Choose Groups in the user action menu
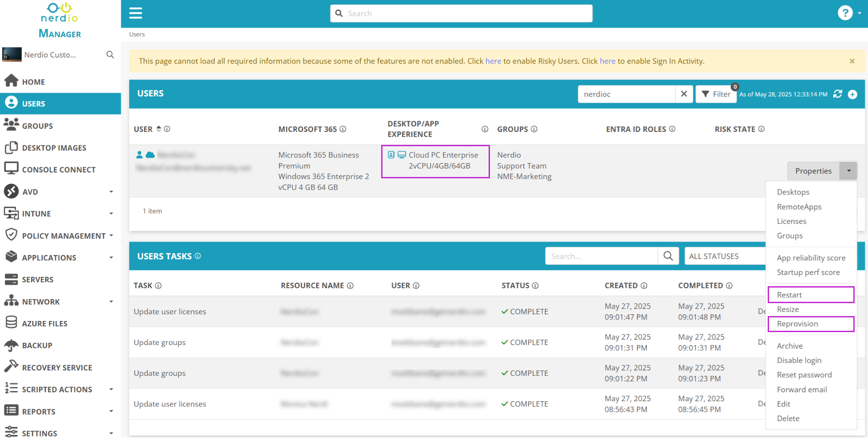Viewport: 868px width, 440px height. tap(790, 236)
